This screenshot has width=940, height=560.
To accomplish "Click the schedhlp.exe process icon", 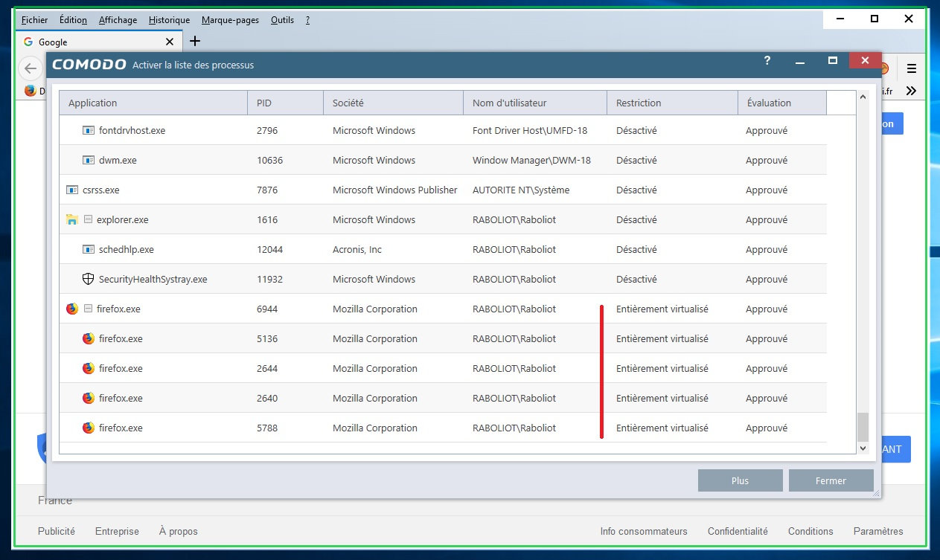I will tap(89, 249).
